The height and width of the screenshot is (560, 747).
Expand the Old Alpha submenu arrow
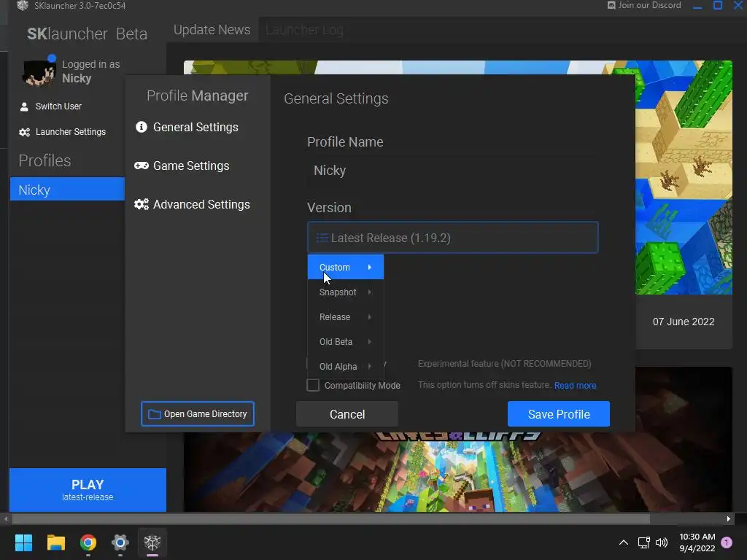tap(370, 366)
